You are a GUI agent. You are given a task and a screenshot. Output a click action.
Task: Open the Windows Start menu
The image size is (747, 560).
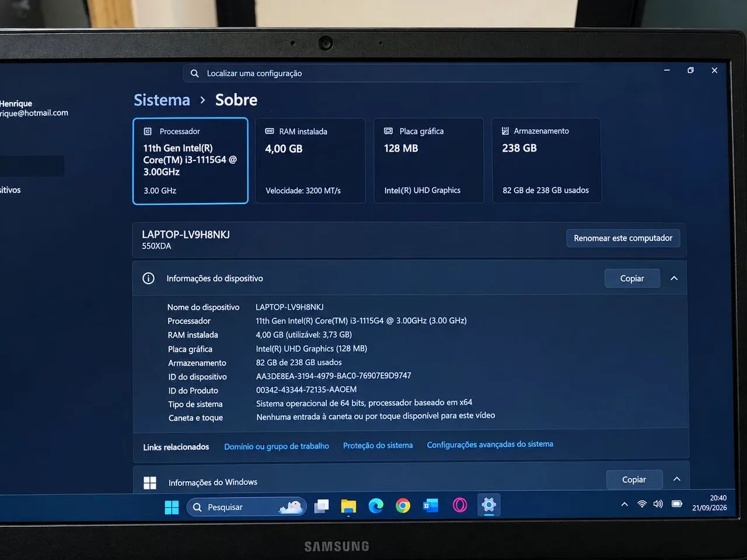click(172, 508)
